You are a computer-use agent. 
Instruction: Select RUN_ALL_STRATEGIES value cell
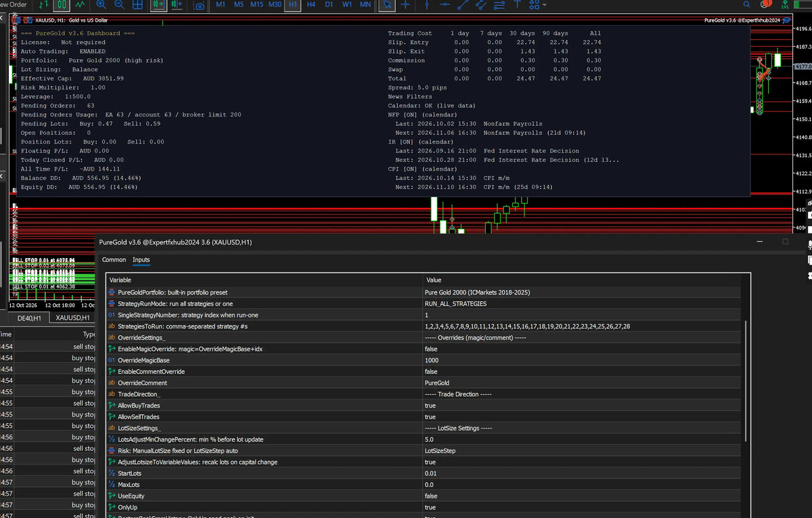582,304
